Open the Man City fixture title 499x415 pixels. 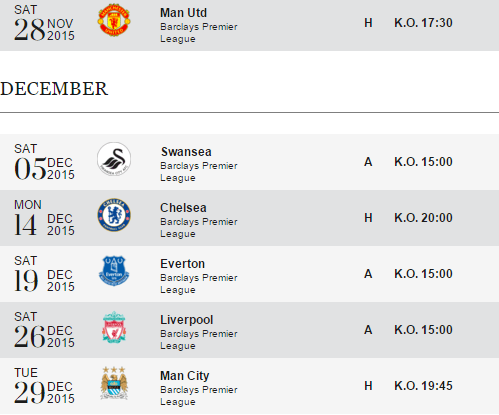pyautogui.click(x=185, y=376)
